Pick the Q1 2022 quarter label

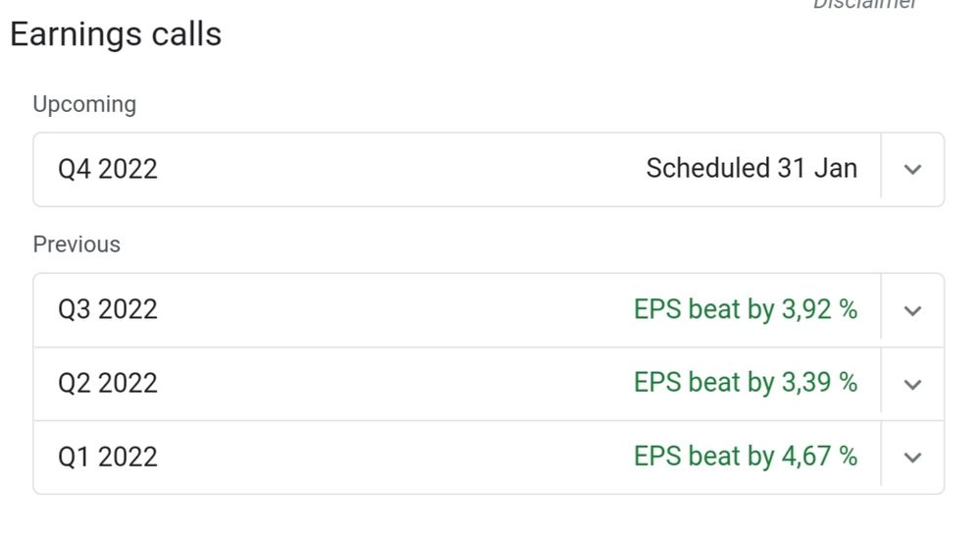(108, 457)
